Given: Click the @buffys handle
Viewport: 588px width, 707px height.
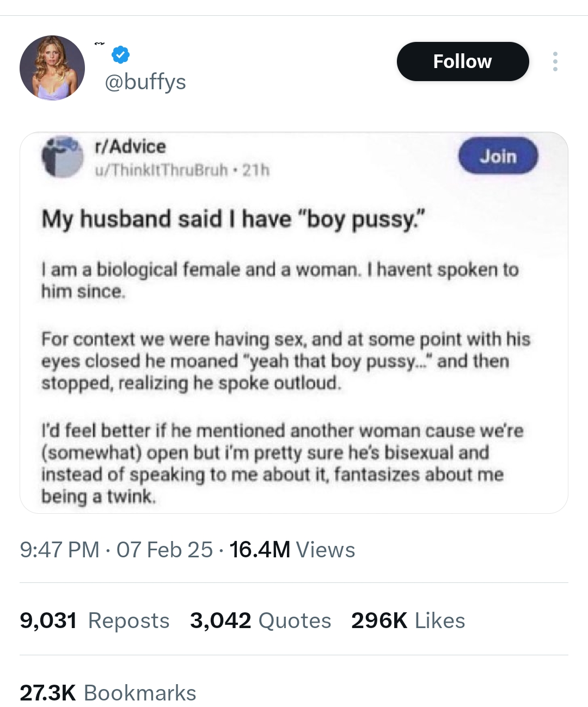Looking at the screenshot, I should pos(145,82).
